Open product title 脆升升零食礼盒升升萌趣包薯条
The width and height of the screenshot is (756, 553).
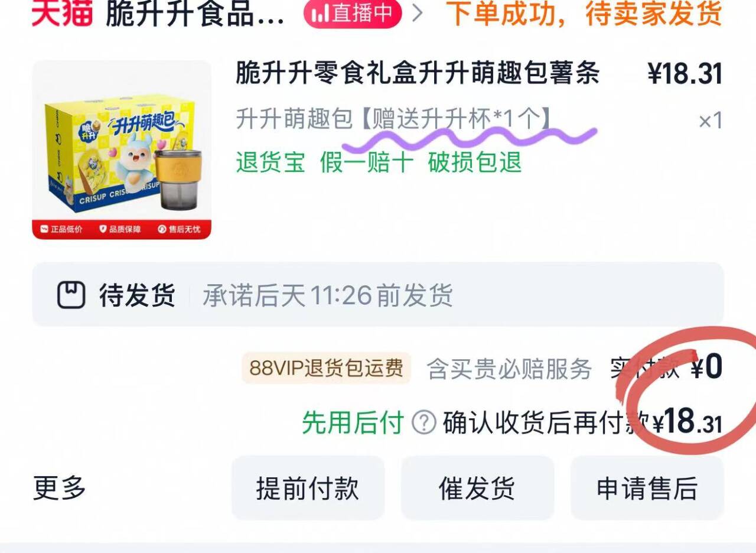418,73
